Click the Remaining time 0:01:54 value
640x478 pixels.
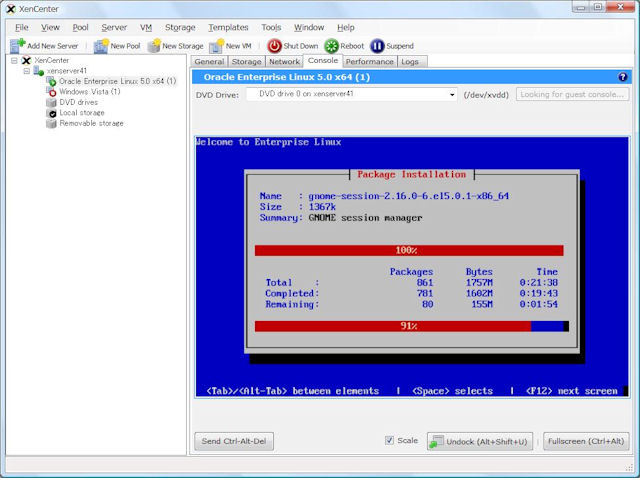coord(538,304)
